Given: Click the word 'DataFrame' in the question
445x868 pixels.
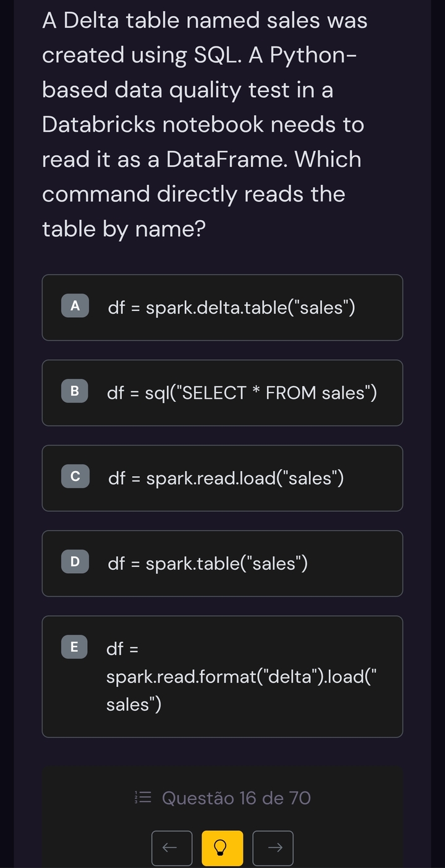Looking at the screenshot, I should (227, 160).
